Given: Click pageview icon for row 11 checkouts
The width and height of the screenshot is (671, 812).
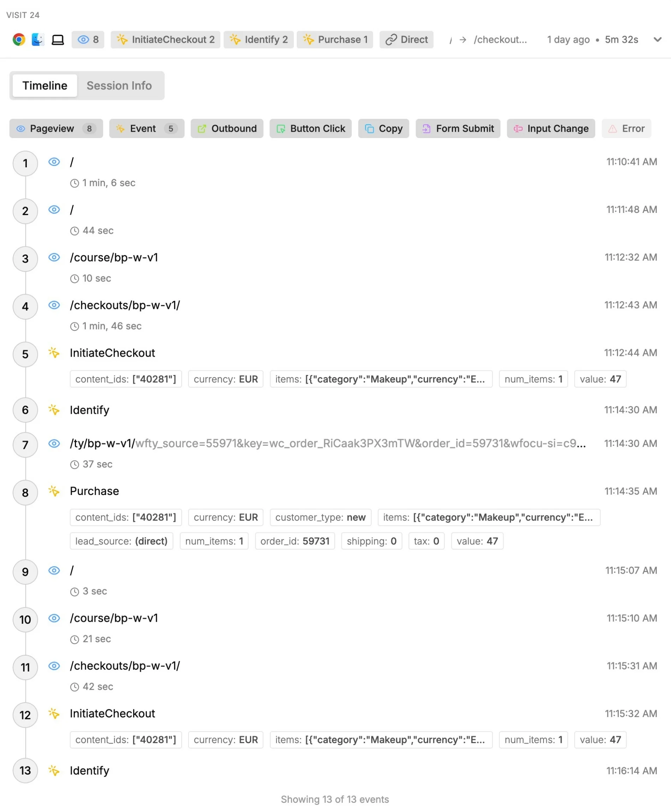Looking at the screenshot, I should 54,665.
